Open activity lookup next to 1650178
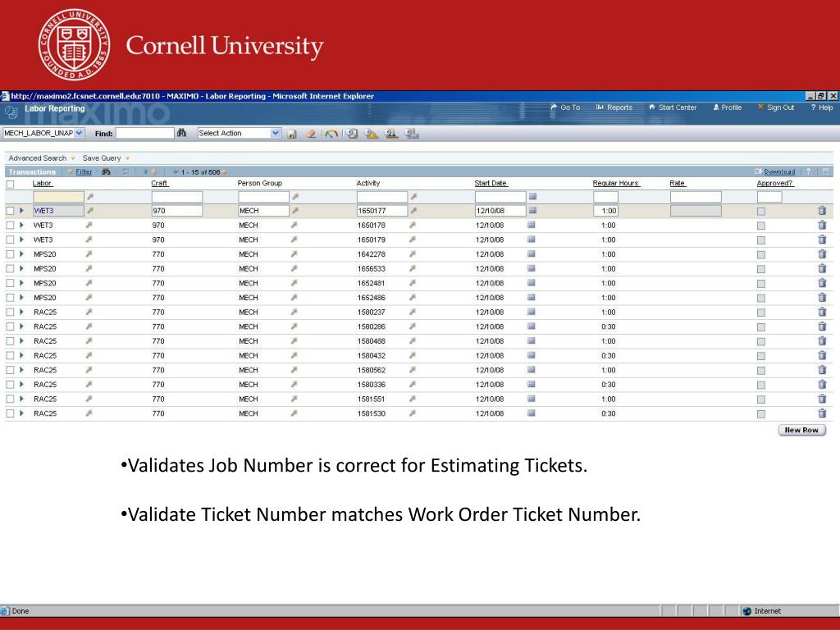 point(412,225)
